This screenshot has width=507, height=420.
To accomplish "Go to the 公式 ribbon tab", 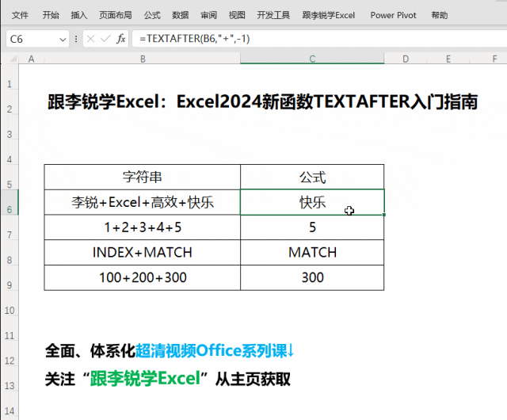I will [x=152, y=15].
